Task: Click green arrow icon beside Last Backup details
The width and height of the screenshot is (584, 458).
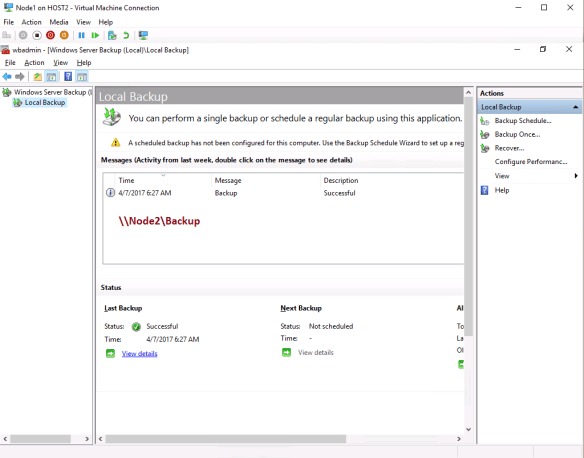Action: pos(111,353)
